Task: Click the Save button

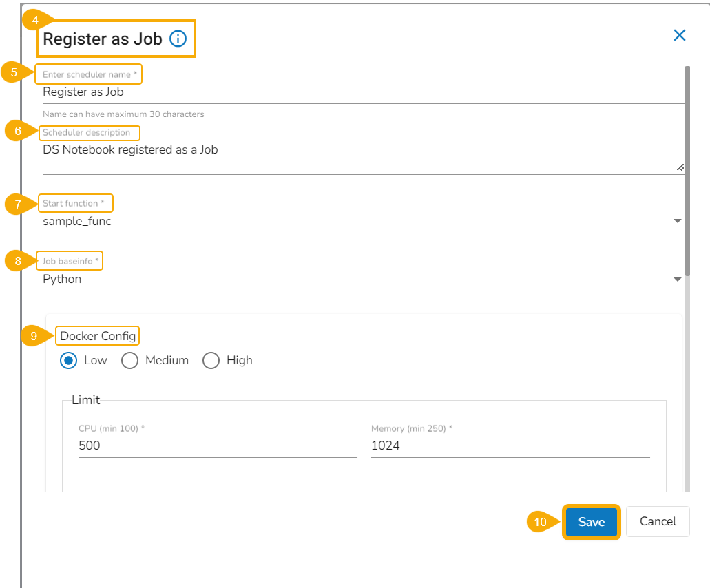Action: 591,522
